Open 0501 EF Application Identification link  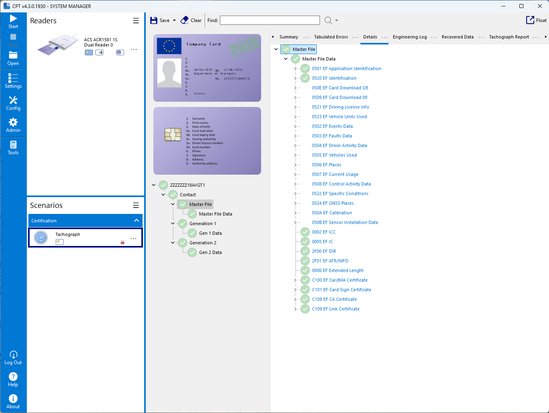pos(346,69)
